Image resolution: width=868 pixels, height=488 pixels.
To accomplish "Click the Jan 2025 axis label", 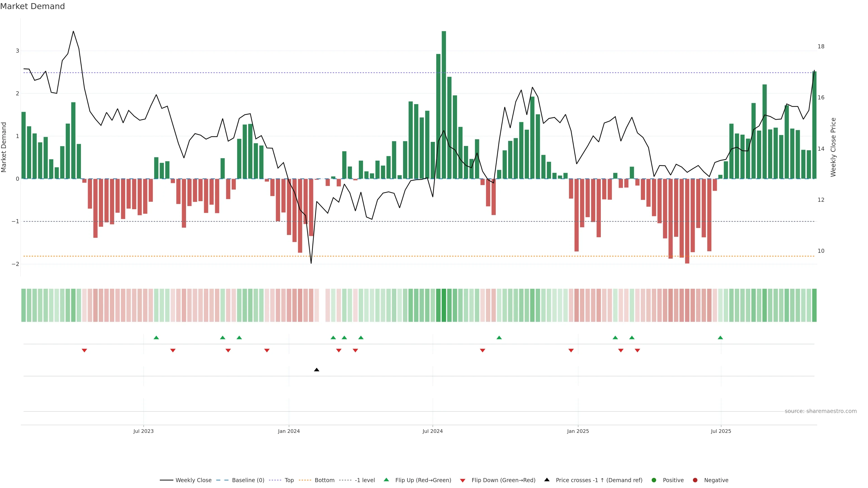I will tap(578, 431).
